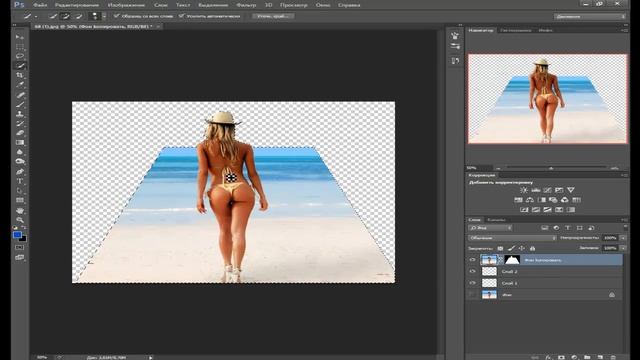Viewport: 640px width, 360px height.
Task: Select the Clone Stamp tool
Action: point(20,114)
